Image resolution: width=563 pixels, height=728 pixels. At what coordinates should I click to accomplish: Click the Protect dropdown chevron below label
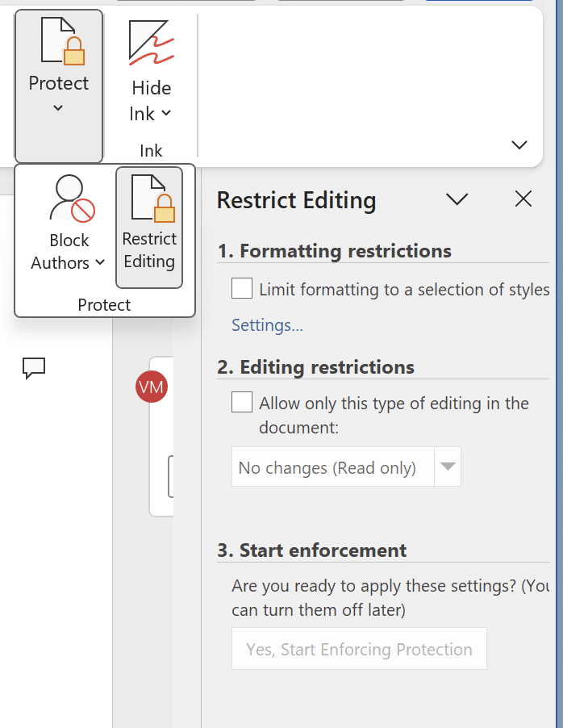58,108
